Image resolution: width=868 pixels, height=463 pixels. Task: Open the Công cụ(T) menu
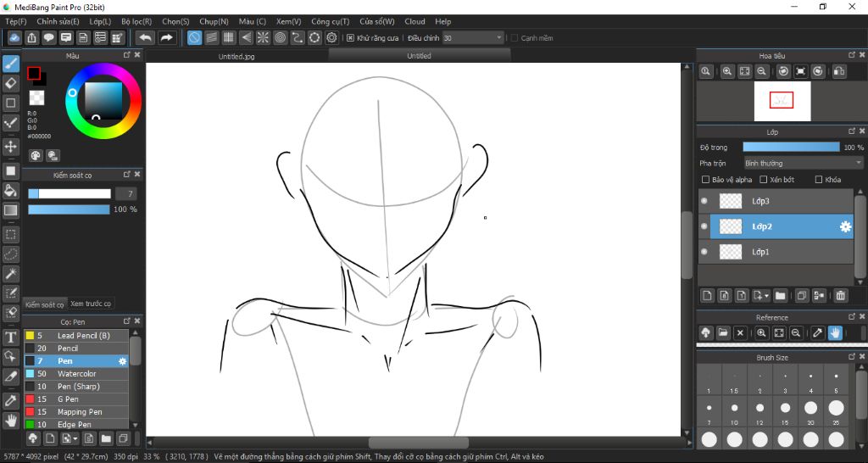331,21
